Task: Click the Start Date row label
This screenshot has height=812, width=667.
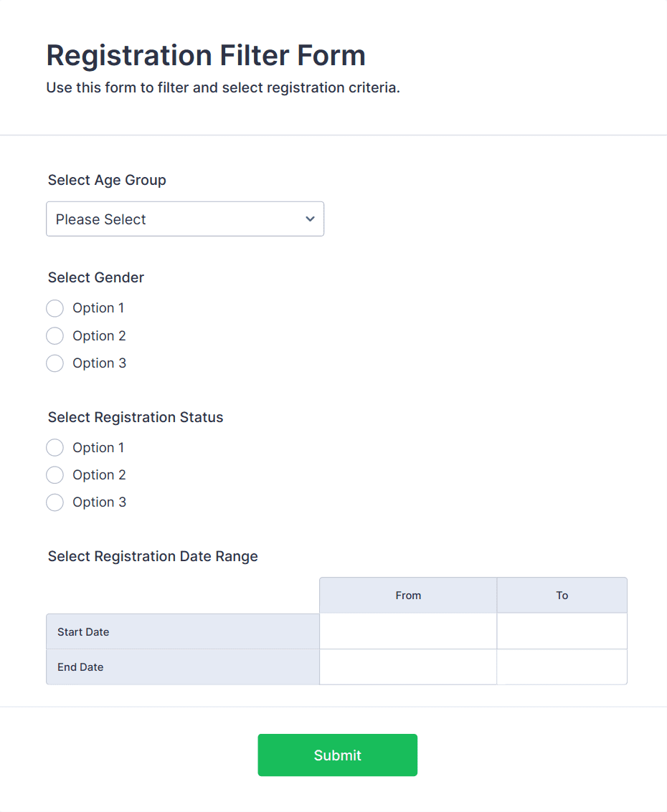Action: pos(83,632)
